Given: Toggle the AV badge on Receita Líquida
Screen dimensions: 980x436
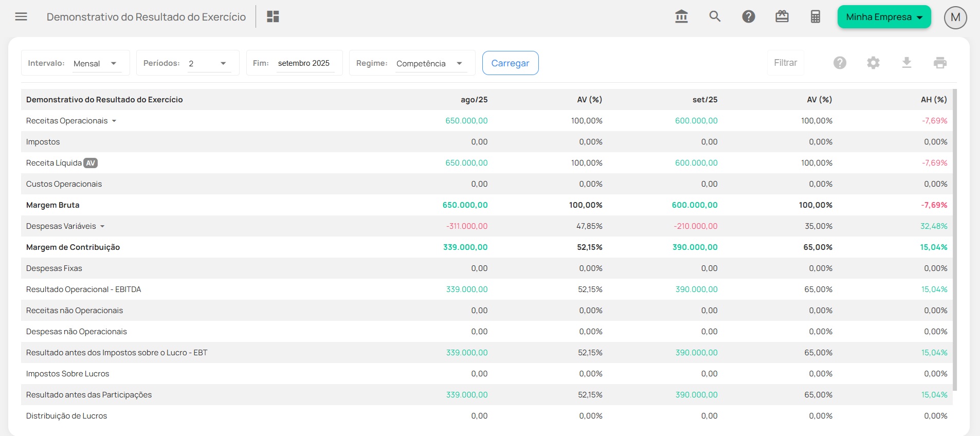Looking at the screenshot, I should [90, 163].
